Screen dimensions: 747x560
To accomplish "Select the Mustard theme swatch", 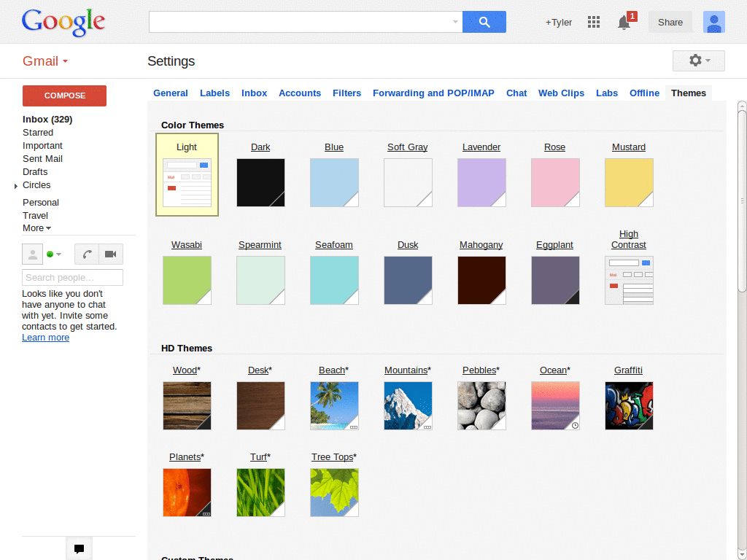I will [629, 183].
